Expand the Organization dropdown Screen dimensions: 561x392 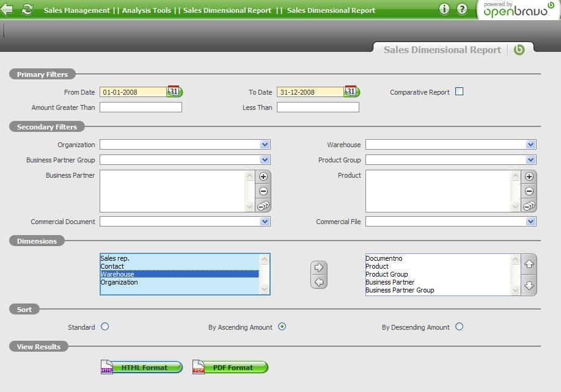point(265,145)
